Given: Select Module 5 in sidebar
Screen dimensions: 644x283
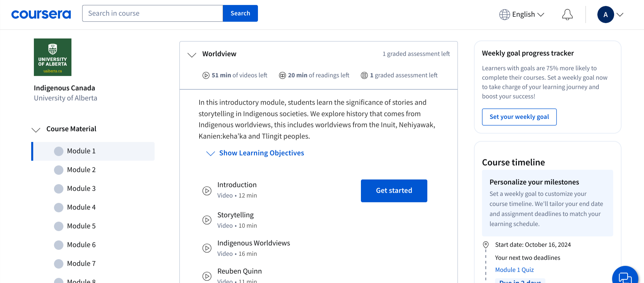Looking at the screenshot, I should (x=81, y=226).
